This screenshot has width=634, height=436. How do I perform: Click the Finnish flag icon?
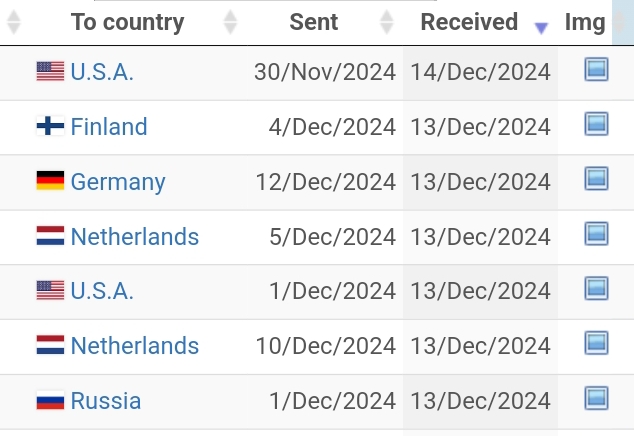pos(50,126)
